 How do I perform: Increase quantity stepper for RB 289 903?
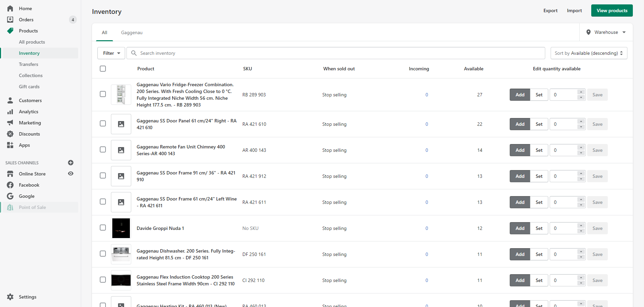581,92
